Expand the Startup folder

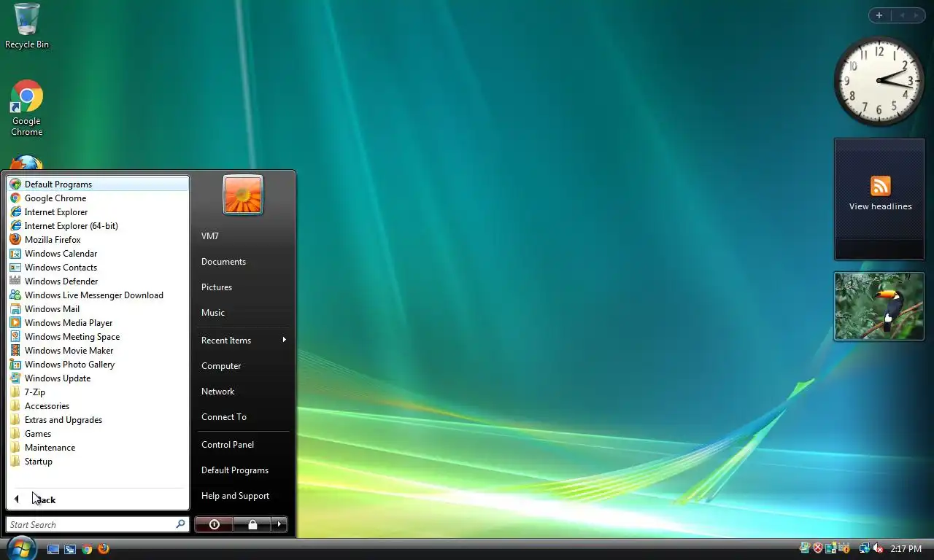[98, 462]
